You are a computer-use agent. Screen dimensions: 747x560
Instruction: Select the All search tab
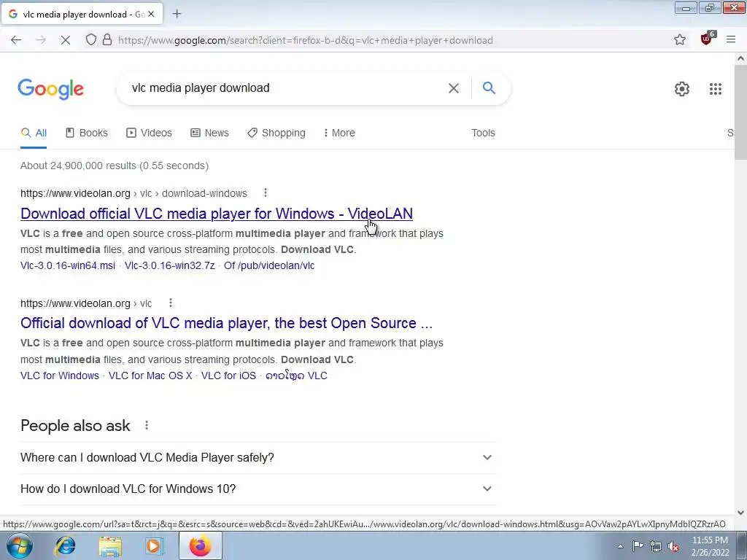pyautogui.click(x=34, y=133)
